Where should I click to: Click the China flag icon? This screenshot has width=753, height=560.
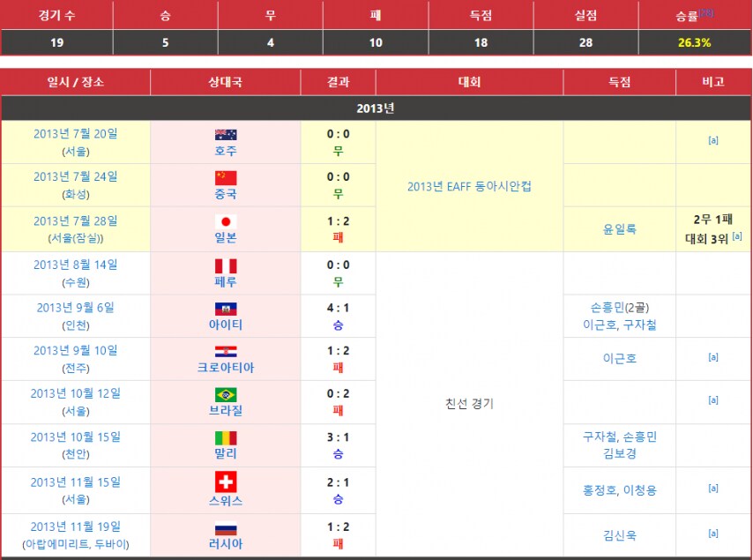pos(226,178)
